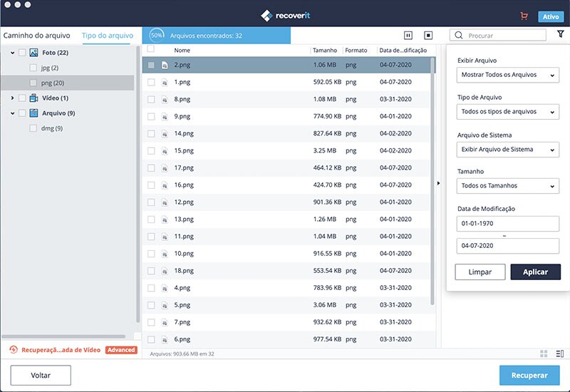570x392 pixels.
Task: Open Recuperação Avançada de Vídeo link
Action: pyautogui.click(x=61, y=350)
